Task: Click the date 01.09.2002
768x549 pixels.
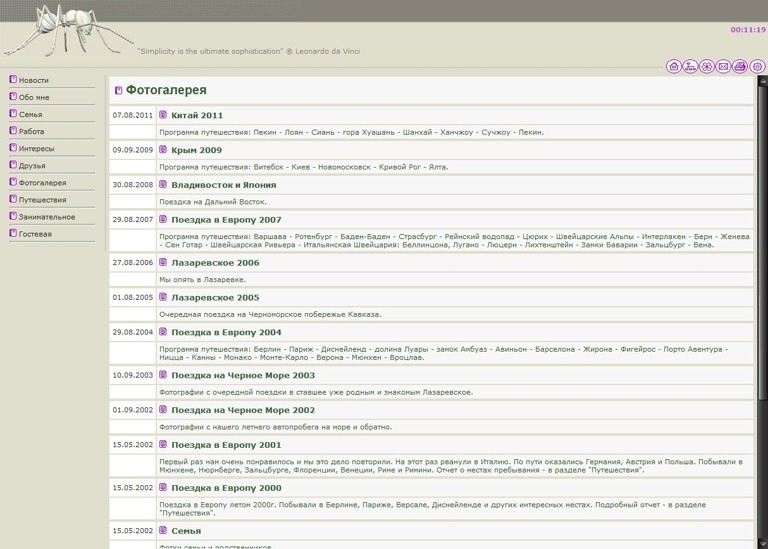Action: click(x=133, y=410)
